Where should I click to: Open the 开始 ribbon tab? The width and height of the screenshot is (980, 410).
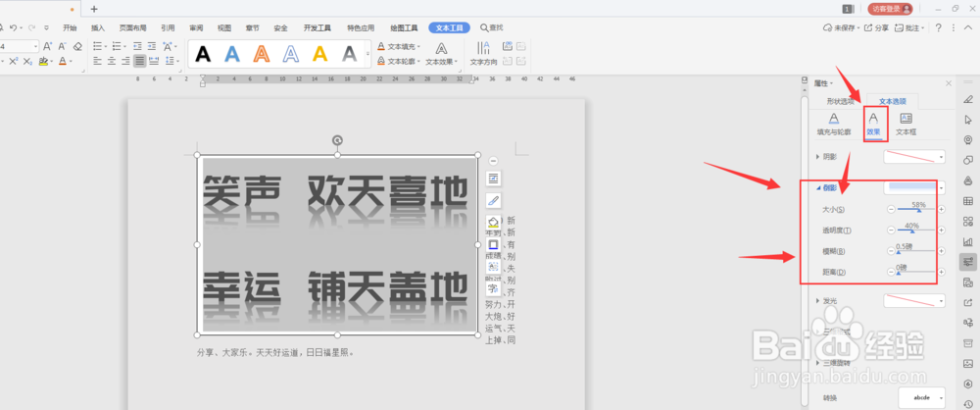click(70, 27)
